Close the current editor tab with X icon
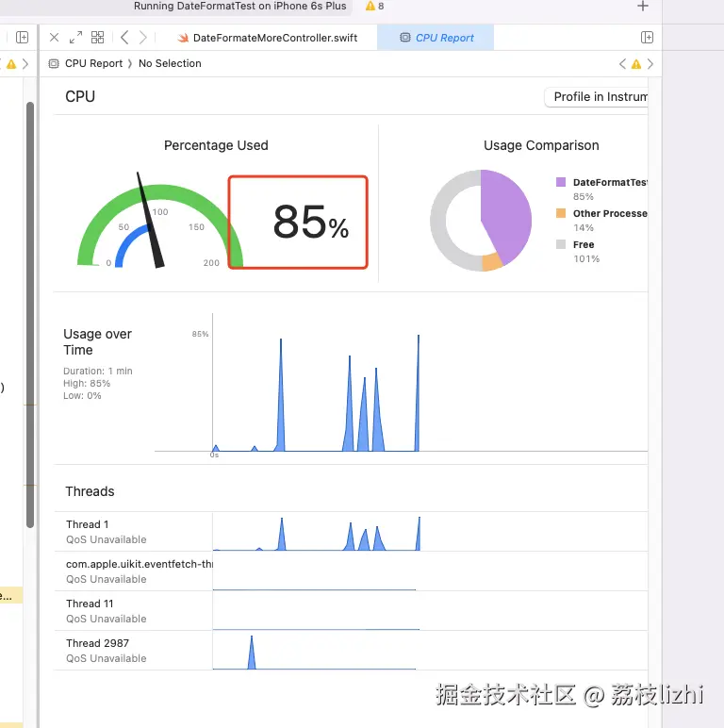This screenshot has height=728, width=724. point(54,37)
